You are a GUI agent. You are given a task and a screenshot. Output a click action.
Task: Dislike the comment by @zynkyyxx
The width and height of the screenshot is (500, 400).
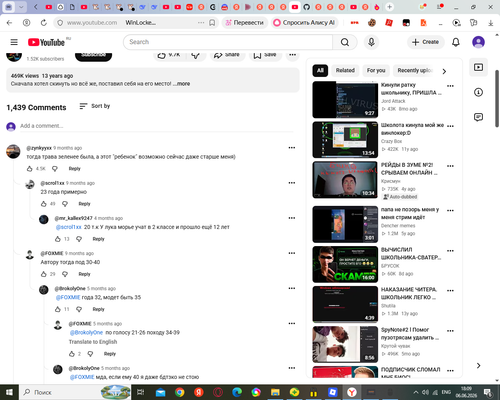click(x=55, y=169)
